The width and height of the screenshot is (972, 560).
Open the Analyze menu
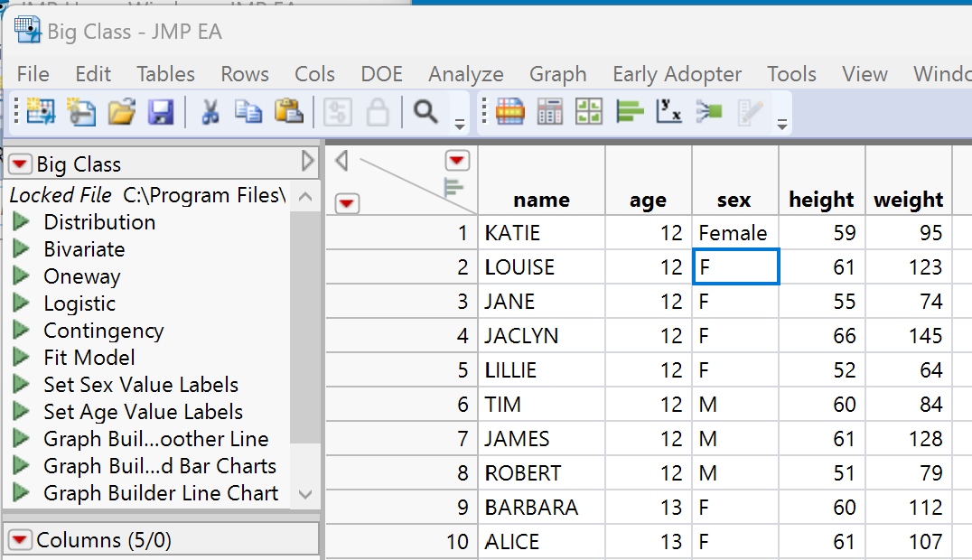(x=465, y=74)
